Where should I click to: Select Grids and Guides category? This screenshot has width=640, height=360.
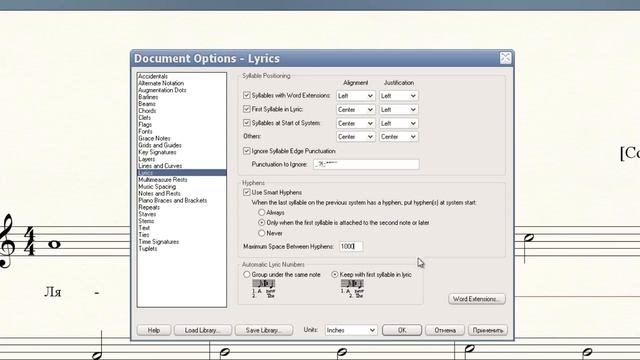pyautogui.click(x=160, y=145)
